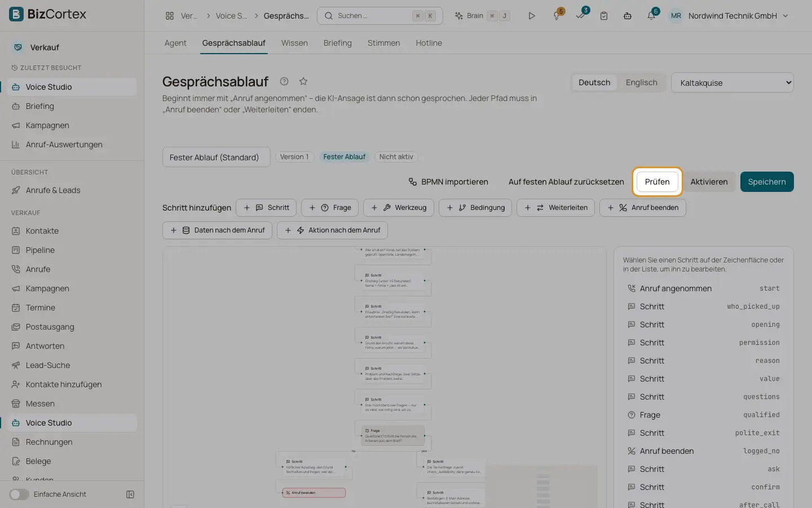Click the Suchen search field

click(x=380, y=16)
